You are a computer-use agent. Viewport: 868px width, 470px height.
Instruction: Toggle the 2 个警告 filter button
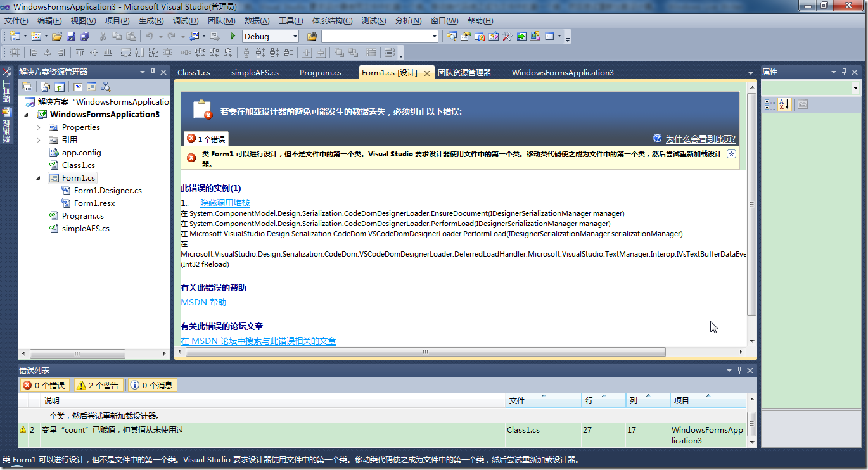pyautogui.click(x=98, y=385)
